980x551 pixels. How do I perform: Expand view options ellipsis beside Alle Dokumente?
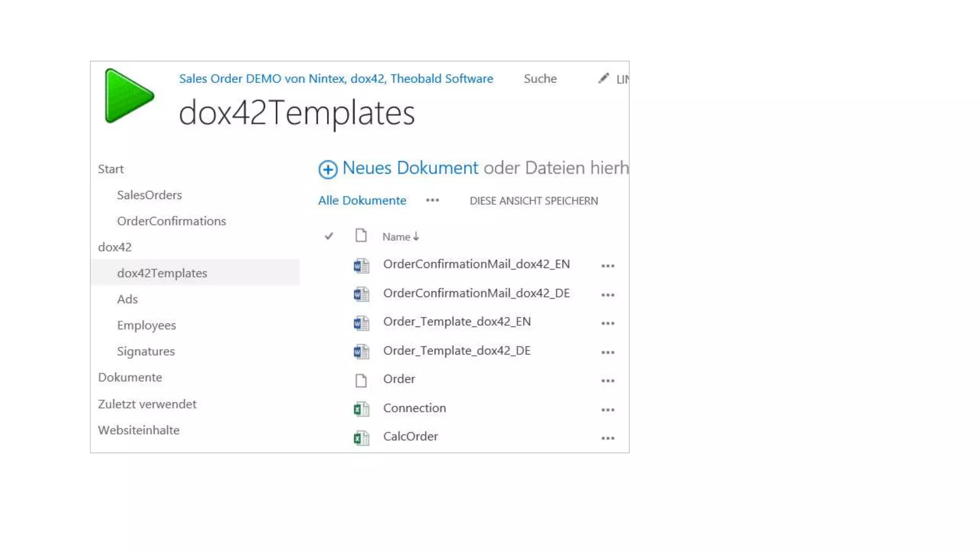click(x=432, y=200)
